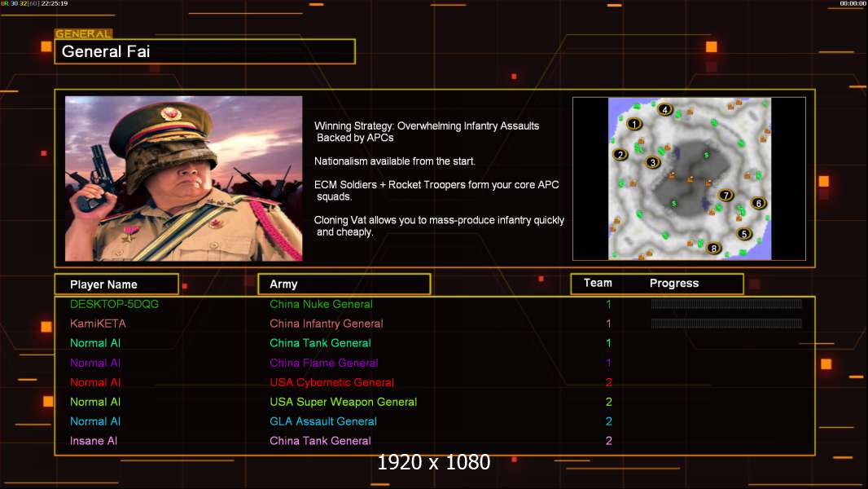Screen dimensions: 868x489
Task: Click team number 2 in the Insane AI row
Action: (608, 441)
